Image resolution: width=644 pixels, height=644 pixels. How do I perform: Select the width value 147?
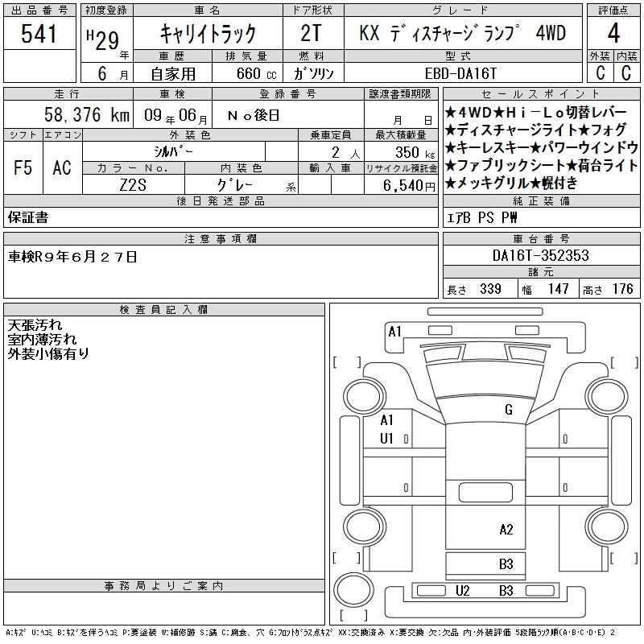[x=558, y=289]
